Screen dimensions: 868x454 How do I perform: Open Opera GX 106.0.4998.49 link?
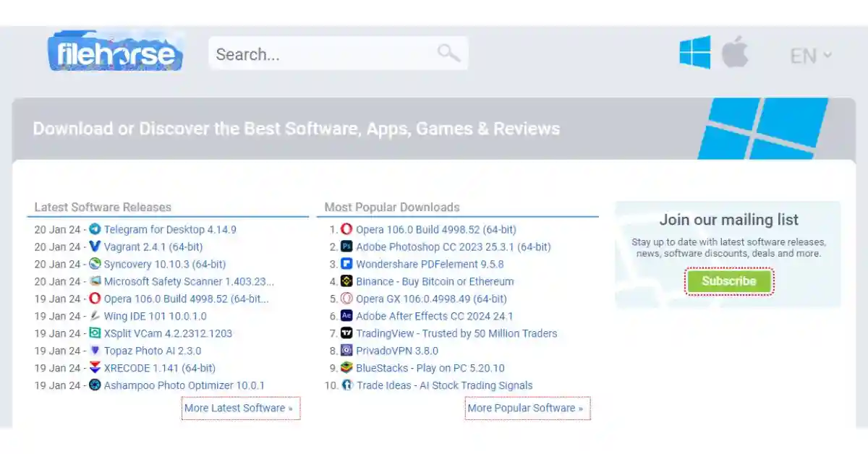tap(431, 299)
